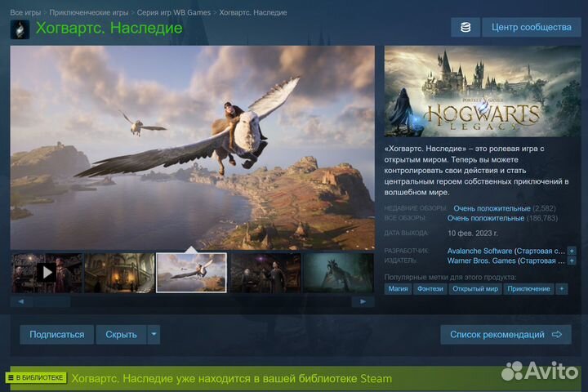The width and height of the screenshot is (588, 392).
Task: Click the thumbnail strip scrollbar handle
Action: click(51, 301)
